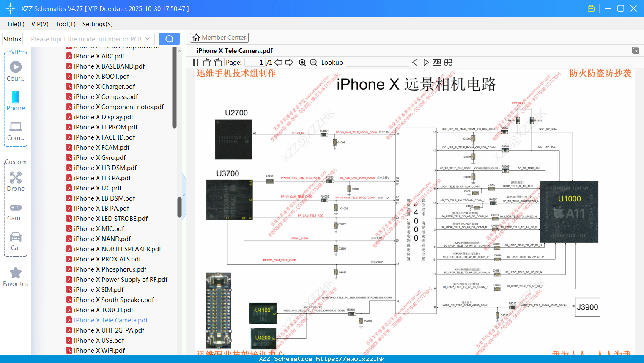Open the Tool(T) menu
This screenshot has width=644, height=363.
(x=66, y=24)
